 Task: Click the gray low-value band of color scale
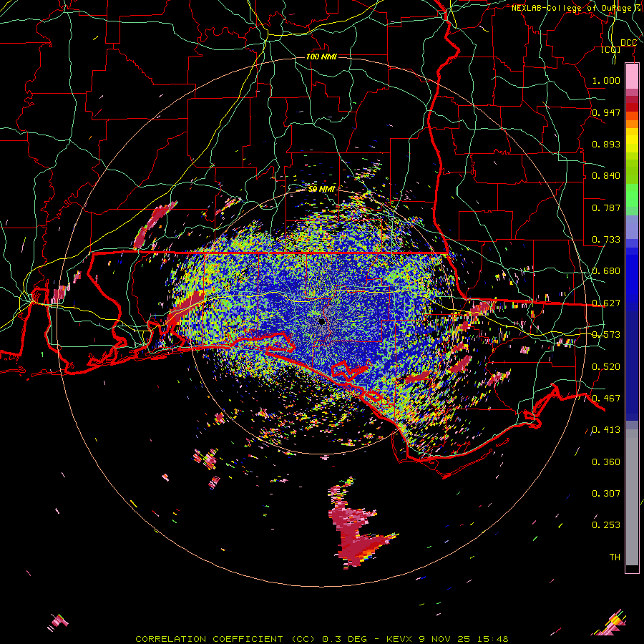click(632, 497)
